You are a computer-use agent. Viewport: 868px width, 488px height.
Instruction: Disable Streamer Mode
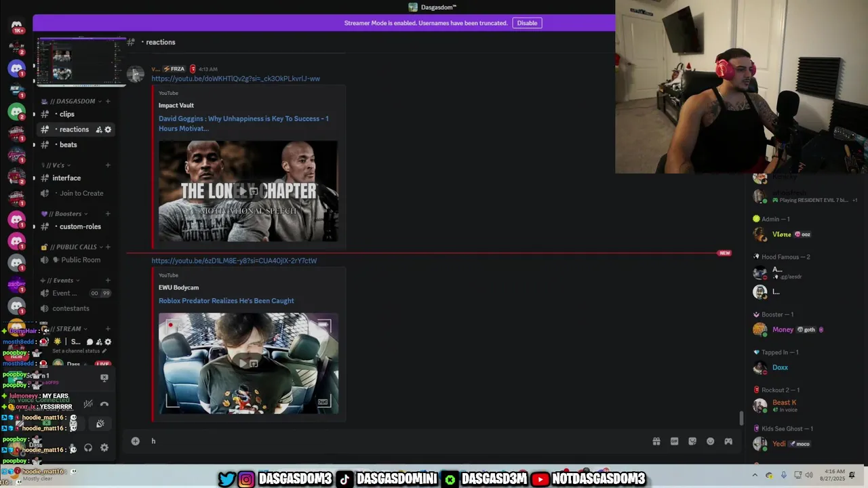[527, 23]
